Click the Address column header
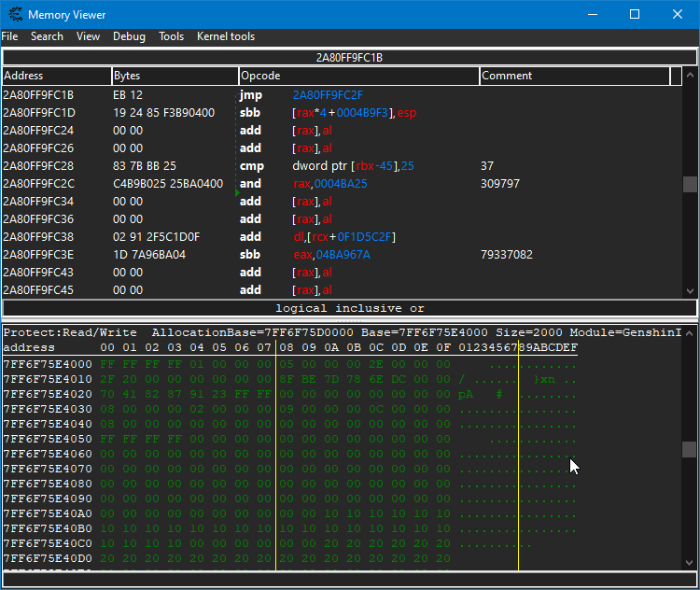The image size is (700, 590). pyautogui.click(x=56, y=76)
